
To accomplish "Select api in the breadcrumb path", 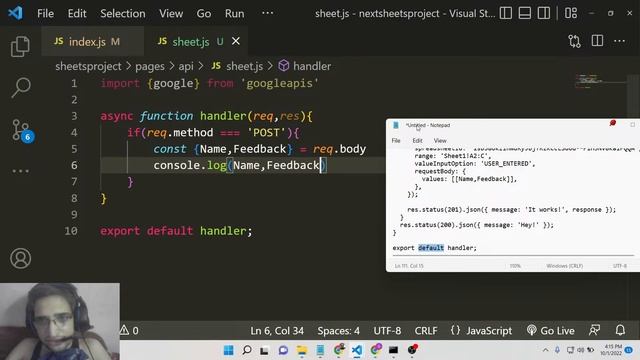I will click(186, 66).
